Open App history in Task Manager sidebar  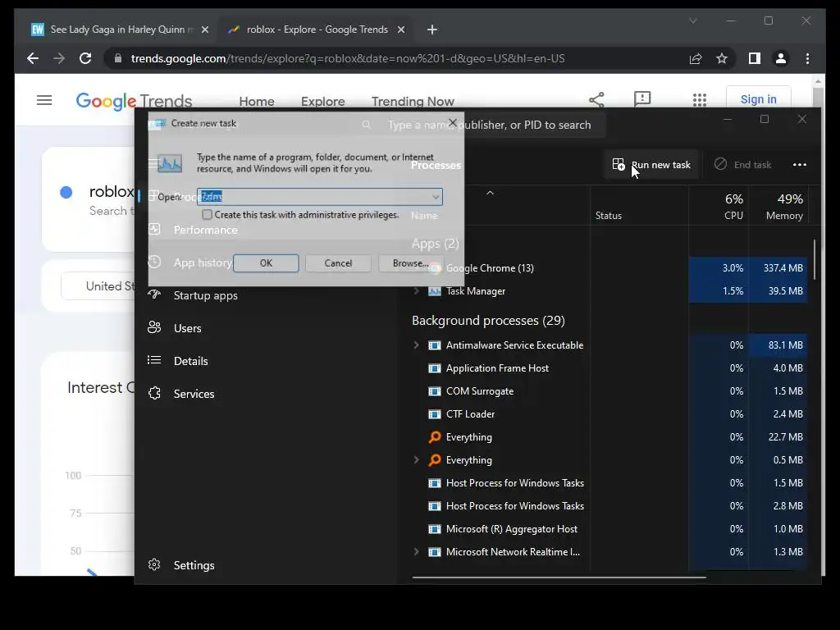point(203,262)
